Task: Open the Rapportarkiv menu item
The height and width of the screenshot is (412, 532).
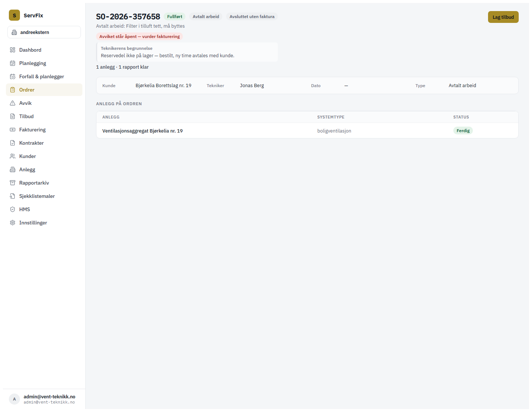Action: [x=44, y=183]
